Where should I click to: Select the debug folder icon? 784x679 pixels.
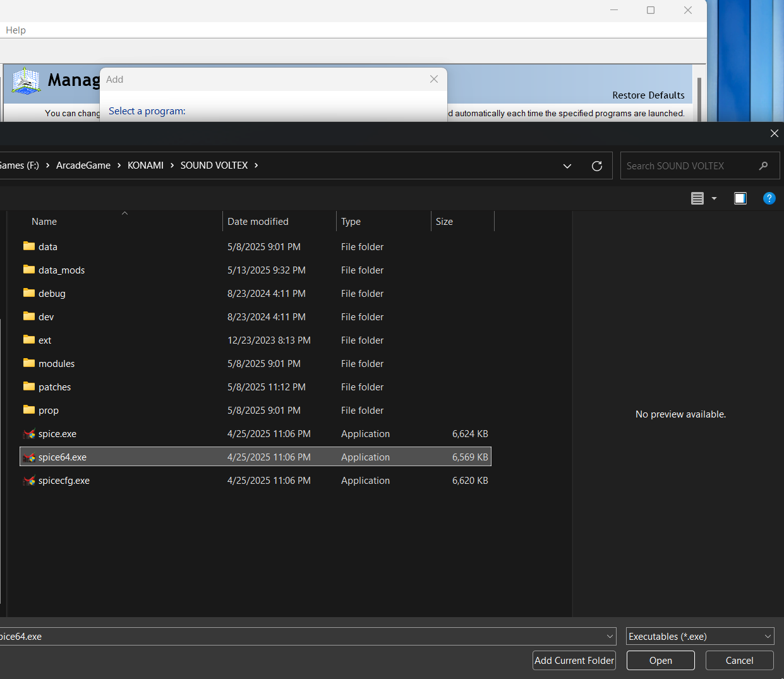(x=29, y=293)
